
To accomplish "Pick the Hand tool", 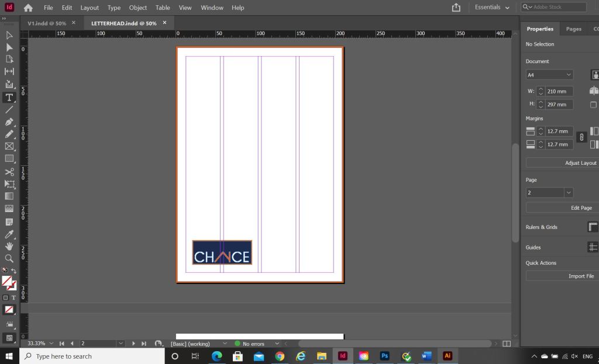I will [x=9, y=246].
